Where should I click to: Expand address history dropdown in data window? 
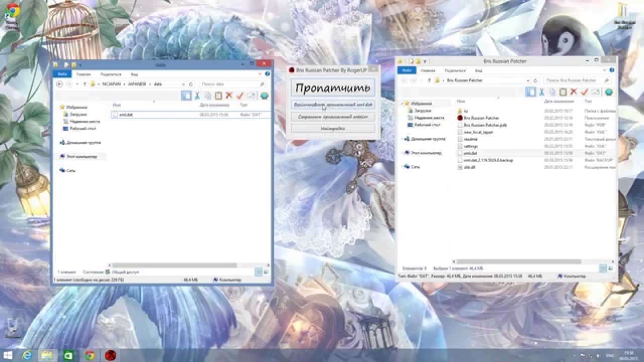point(184,84)
